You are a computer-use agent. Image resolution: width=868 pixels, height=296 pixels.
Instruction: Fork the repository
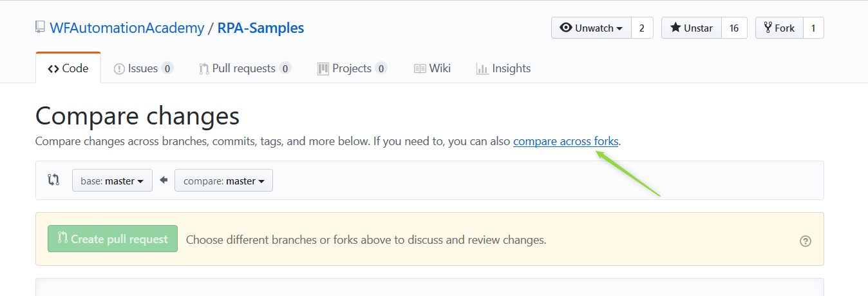(x=779, y=28)
